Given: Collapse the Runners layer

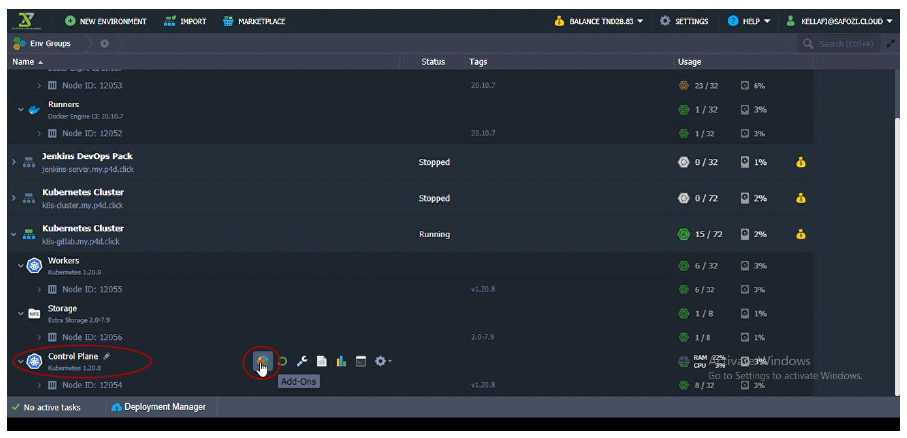Looking at the screenshot, I should (x=21, y=110).
